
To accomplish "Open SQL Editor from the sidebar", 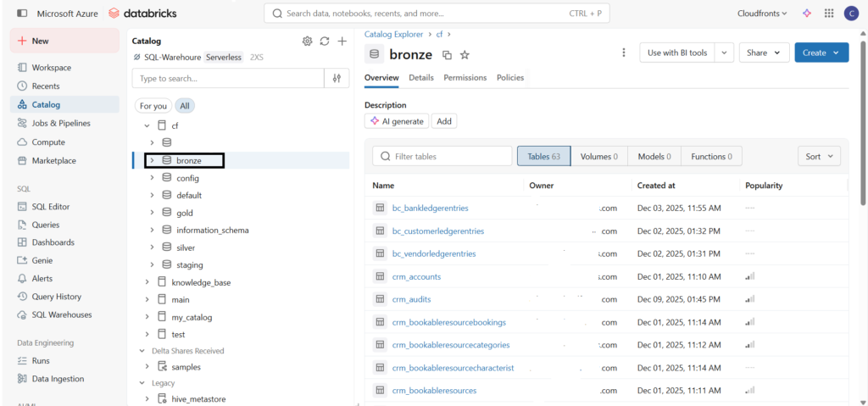I will (x=51, y=206).
